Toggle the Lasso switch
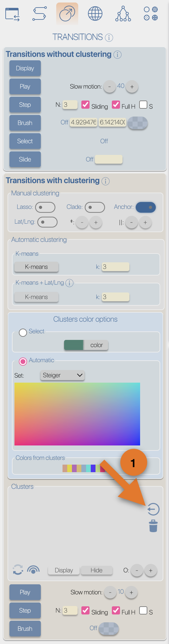 click(x=45, y=207)
